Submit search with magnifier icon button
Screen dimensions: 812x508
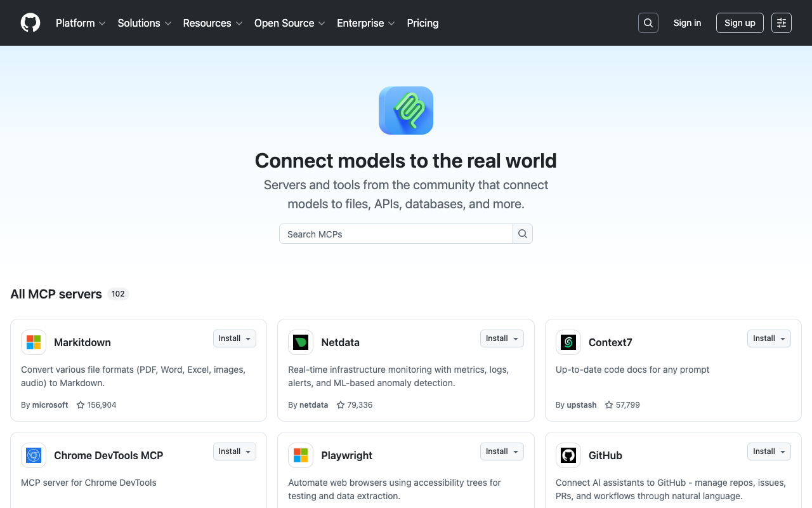(x=523, y=234)
